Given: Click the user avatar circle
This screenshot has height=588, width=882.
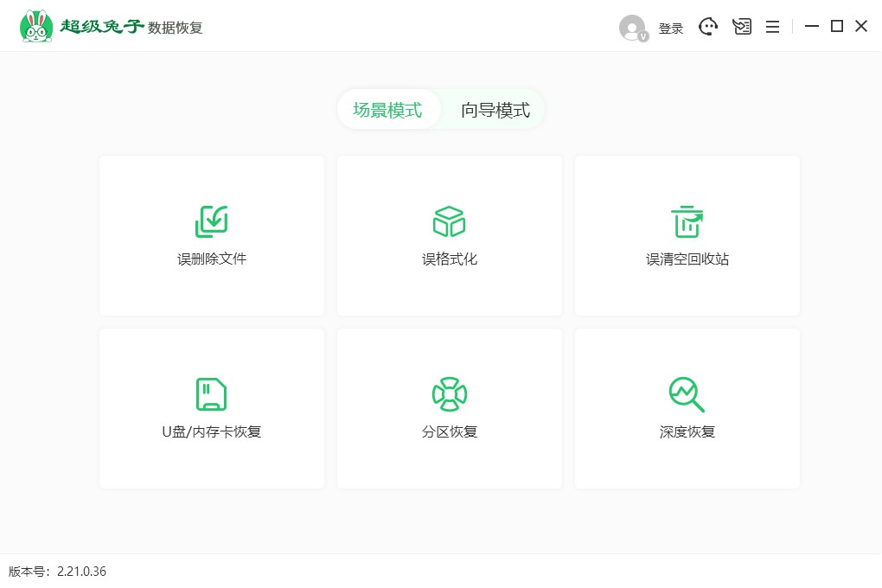Looking at the screenshot, I should tap(630, 28).
